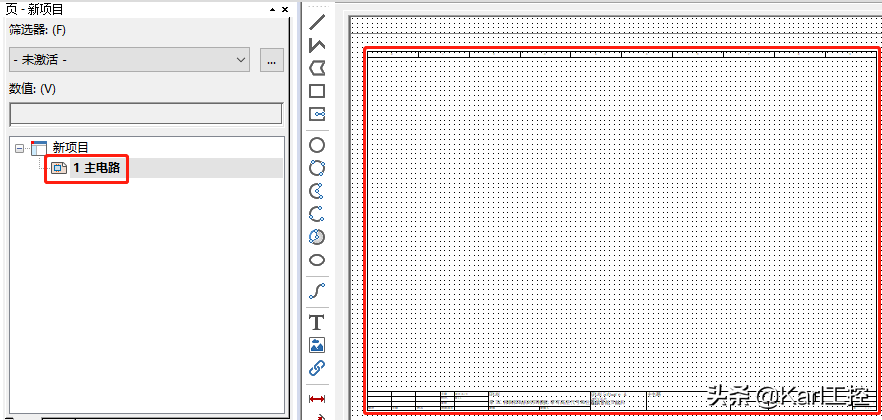The height and width of the screenshot is (420, 882).
Task: Select the Spline curve tool
Action: click(317, 291)
